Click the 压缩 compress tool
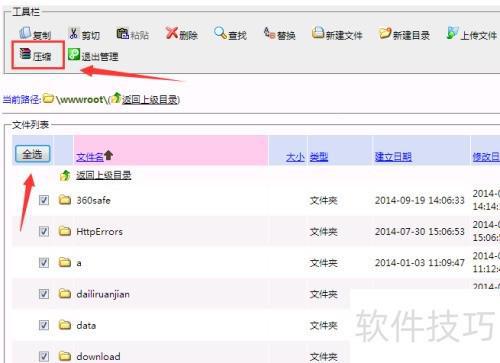This screenshot has width=500, height=363. (35, 55)
